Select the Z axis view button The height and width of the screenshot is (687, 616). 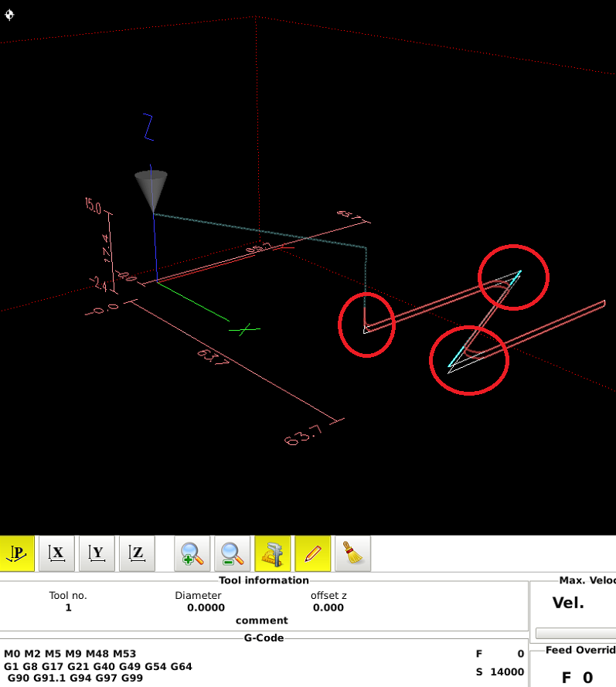tap(137, 553)
